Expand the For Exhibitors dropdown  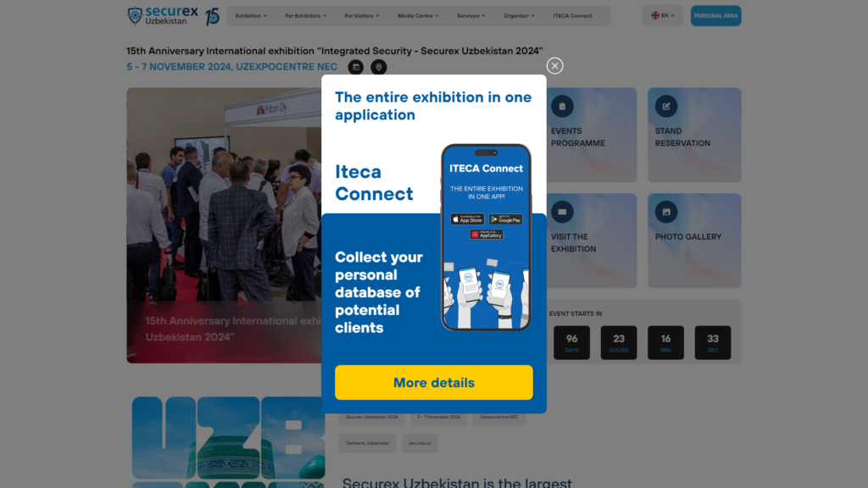(x=305, y=15)
